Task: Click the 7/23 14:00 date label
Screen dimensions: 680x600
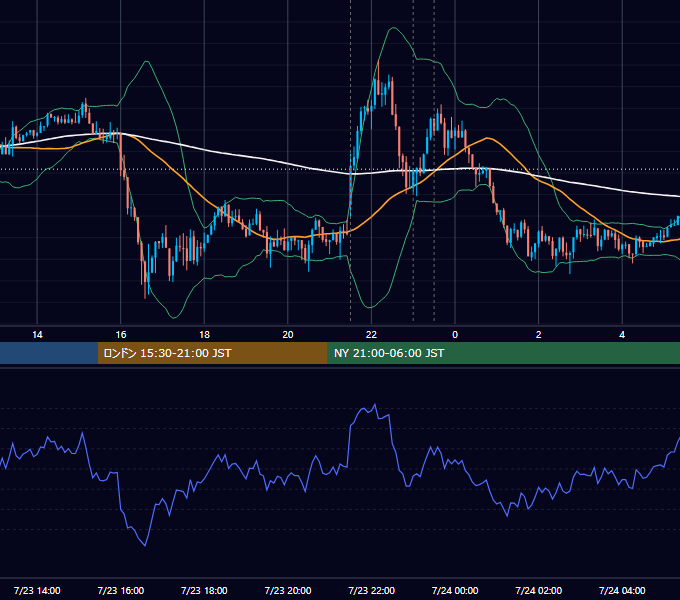Action: point(37,590)
